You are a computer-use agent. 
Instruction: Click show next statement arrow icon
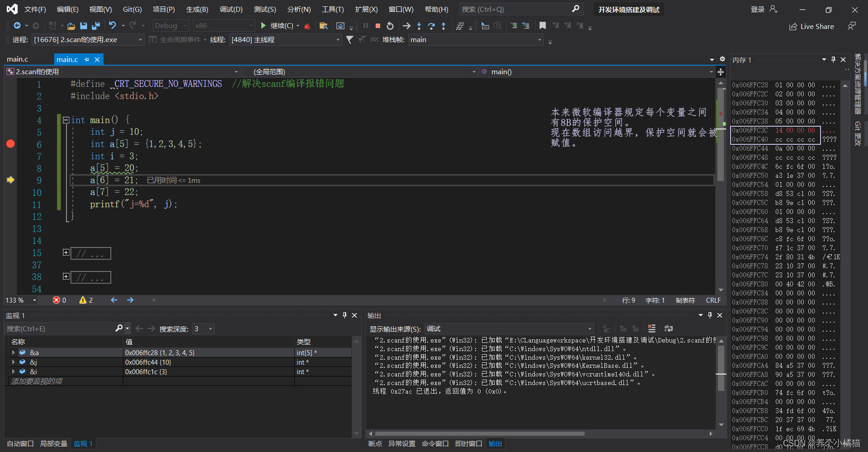(x=406, y=26)
